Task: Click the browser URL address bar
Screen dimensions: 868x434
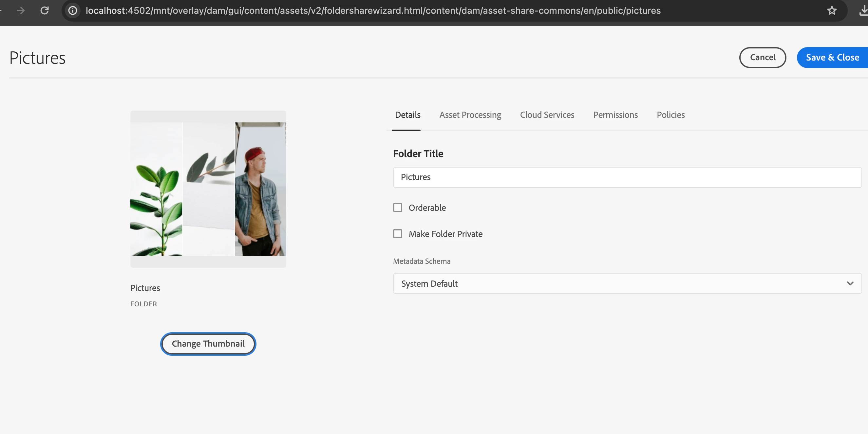Action: 373,10
